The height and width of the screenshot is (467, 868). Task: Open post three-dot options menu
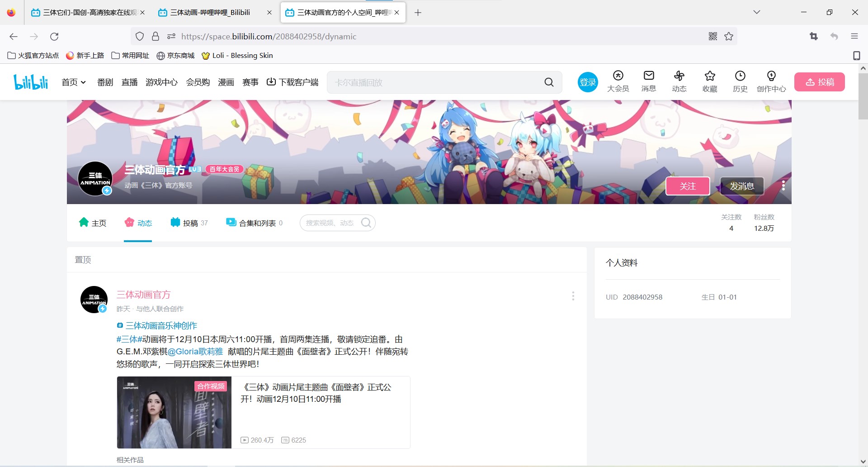pyautogui.click(x=573, y=296)
